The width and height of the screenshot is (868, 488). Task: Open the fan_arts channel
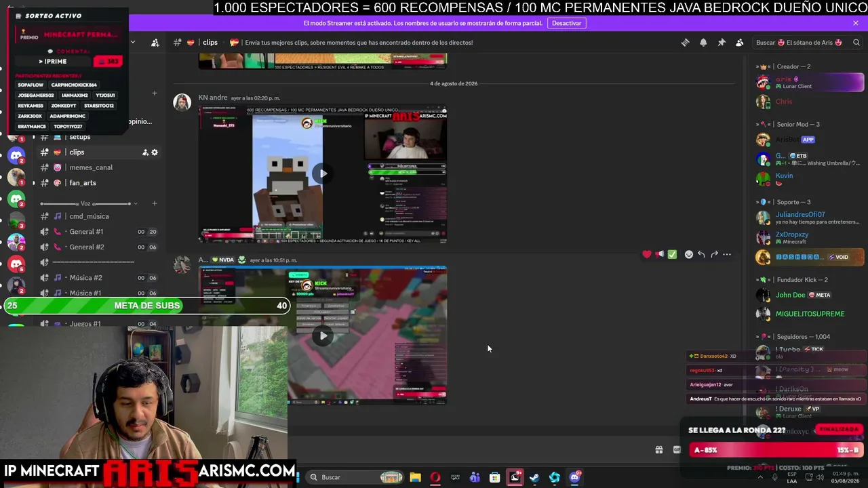[99, 183]
